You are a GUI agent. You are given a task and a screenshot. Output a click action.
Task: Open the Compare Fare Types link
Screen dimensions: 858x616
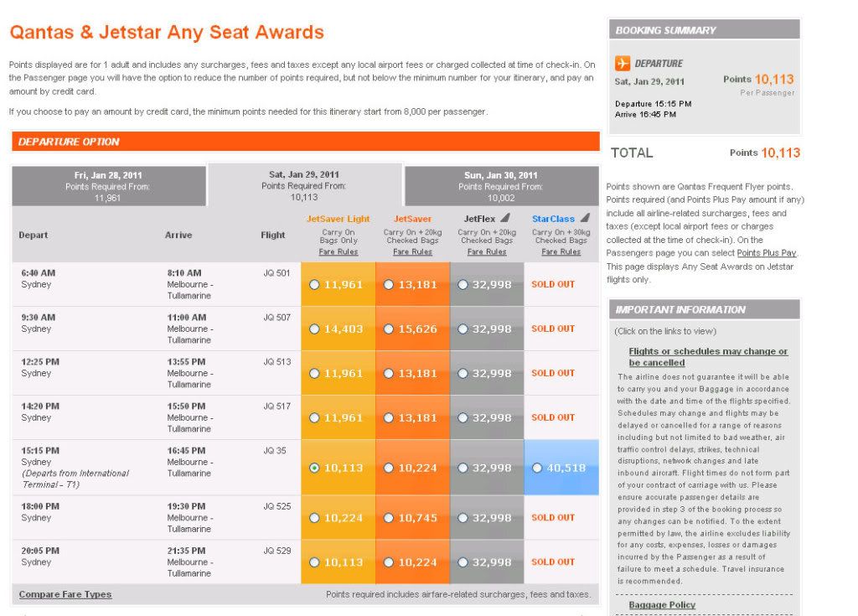coord(65,595)
